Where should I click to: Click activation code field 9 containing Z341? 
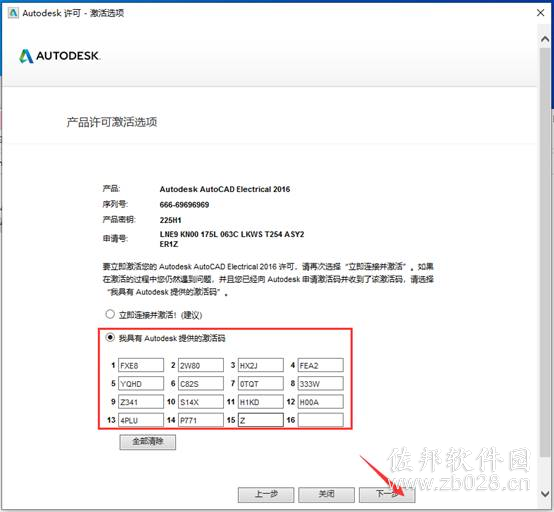point(141,402)
